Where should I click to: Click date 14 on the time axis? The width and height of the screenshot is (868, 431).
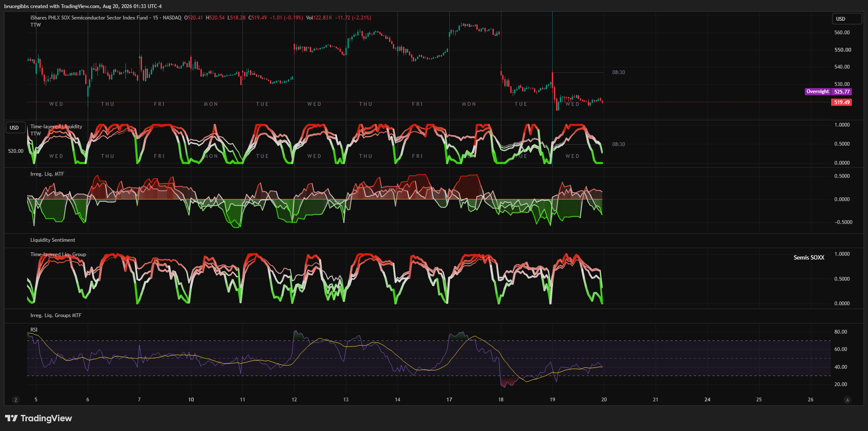(398, 400)
